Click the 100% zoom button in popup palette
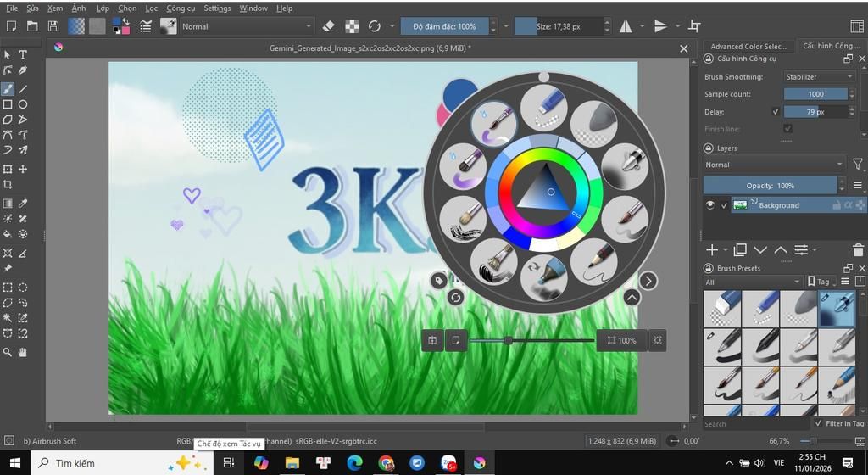 click(x=621, y=340)
